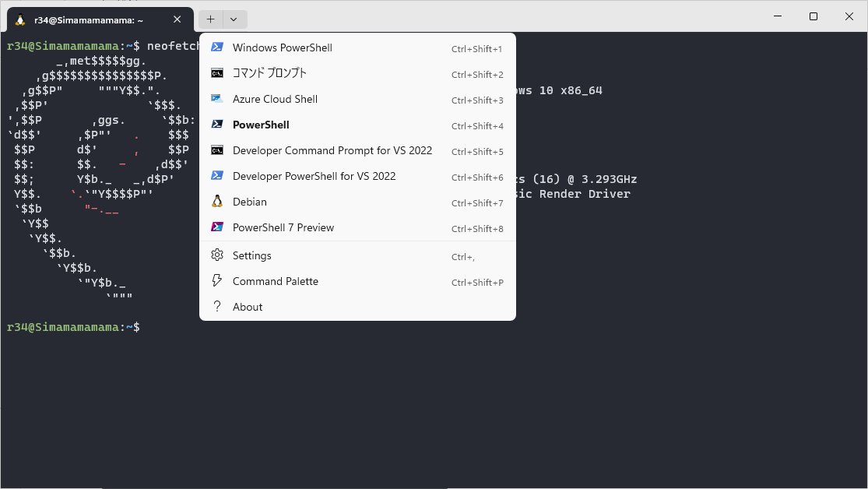Viewport: 868px width, 489px height.
Task: Open a new tab with the plus button
Action: (210, 19)
